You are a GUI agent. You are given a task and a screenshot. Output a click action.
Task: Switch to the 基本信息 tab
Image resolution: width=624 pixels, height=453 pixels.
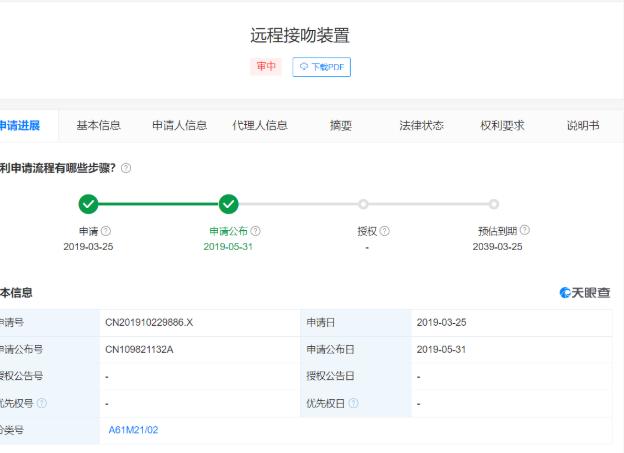[99, 125]
